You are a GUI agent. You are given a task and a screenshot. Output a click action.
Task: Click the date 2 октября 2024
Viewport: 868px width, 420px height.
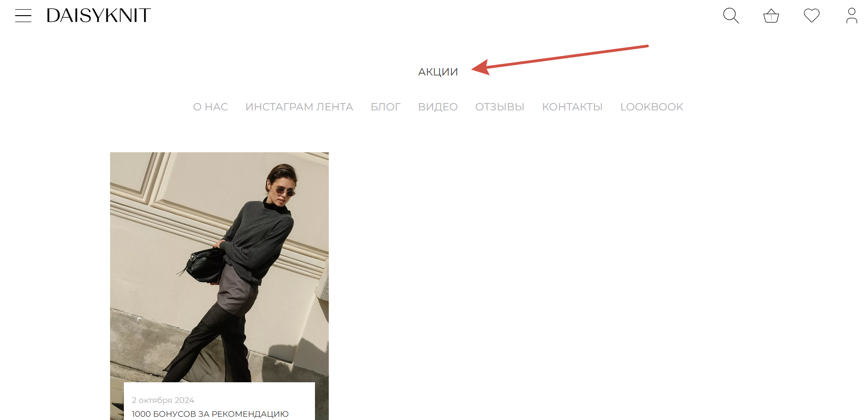tap(163, 400)
